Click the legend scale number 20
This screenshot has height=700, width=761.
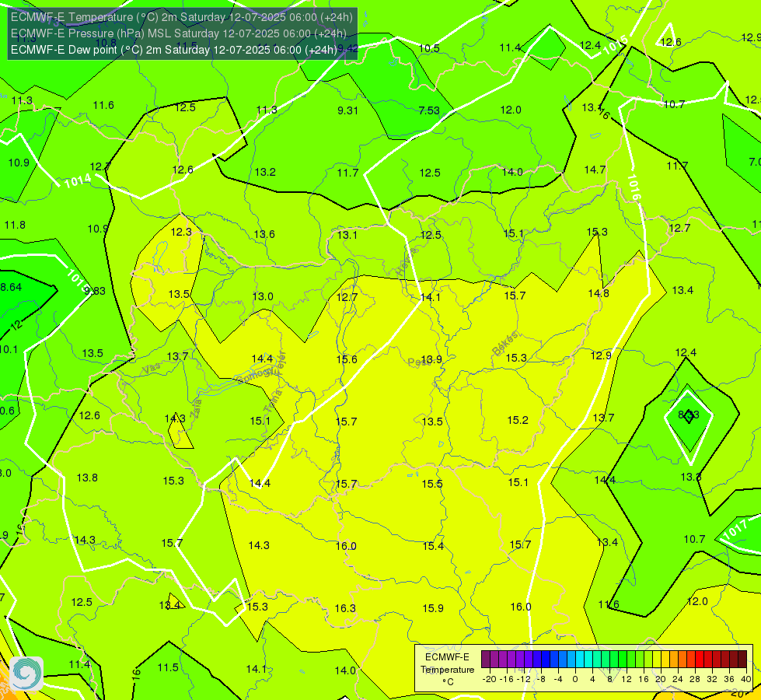[x=660, y=679]
